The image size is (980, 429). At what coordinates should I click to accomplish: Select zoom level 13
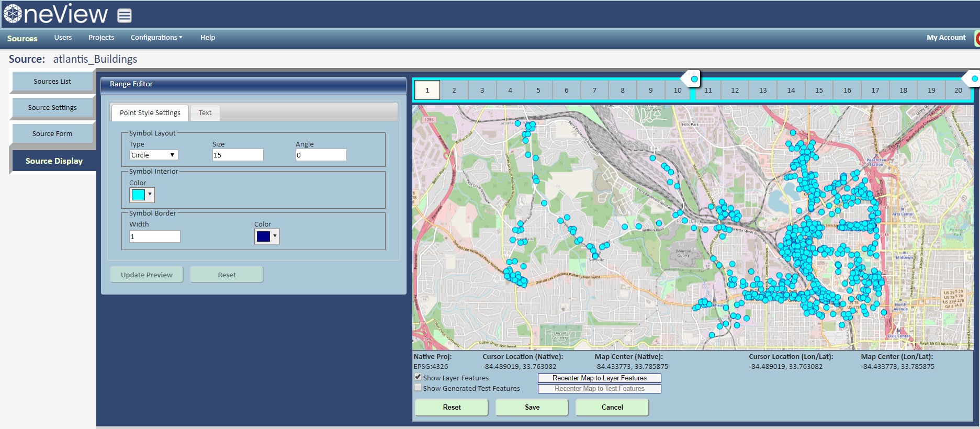[763, 90]
